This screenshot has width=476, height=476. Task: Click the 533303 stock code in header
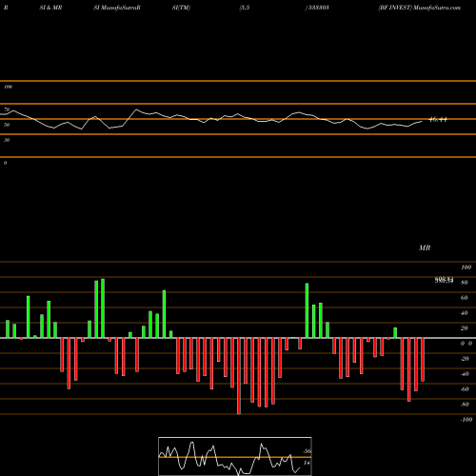pos(318,8)
